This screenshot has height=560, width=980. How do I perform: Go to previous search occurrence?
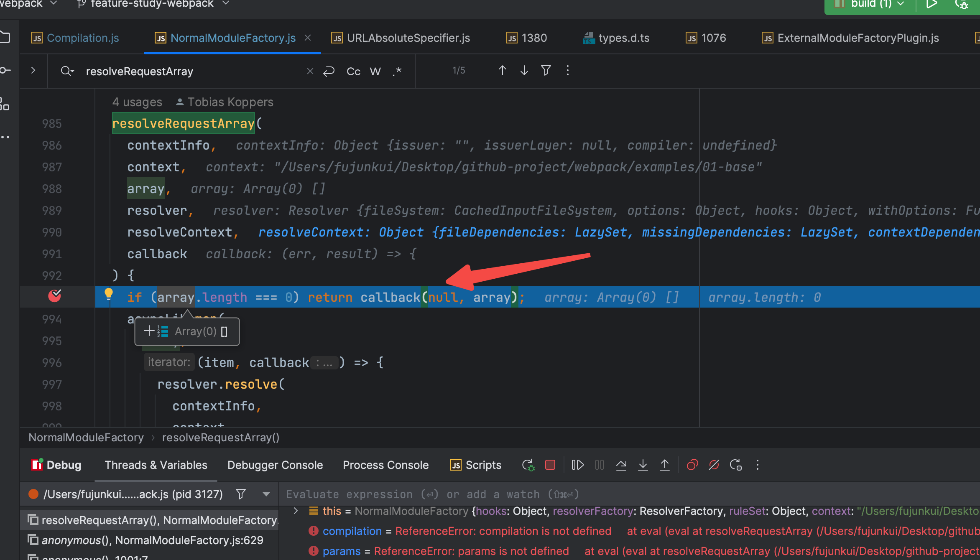pos(502,71)
